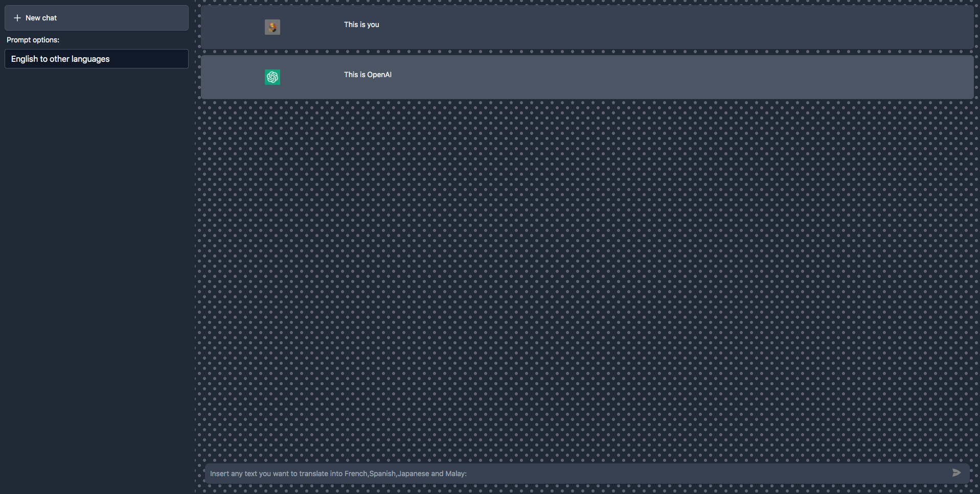Click the user avatar image
980x494 pixels.
[x=272, y=27]
